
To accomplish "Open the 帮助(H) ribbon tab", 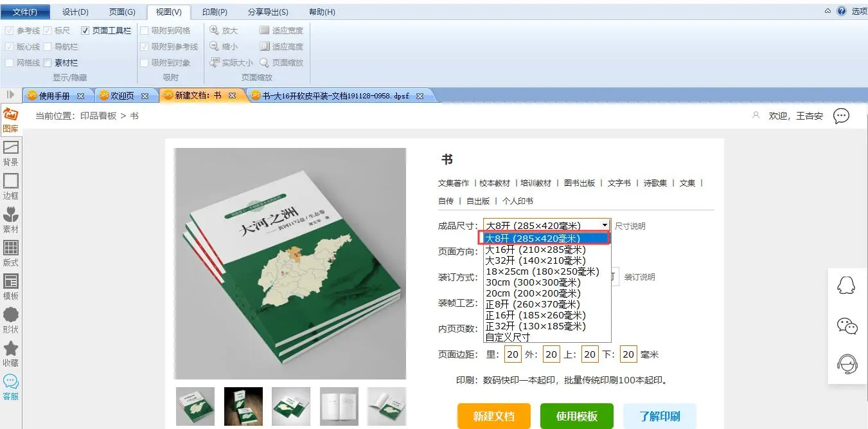I will [x=322, y=12].
